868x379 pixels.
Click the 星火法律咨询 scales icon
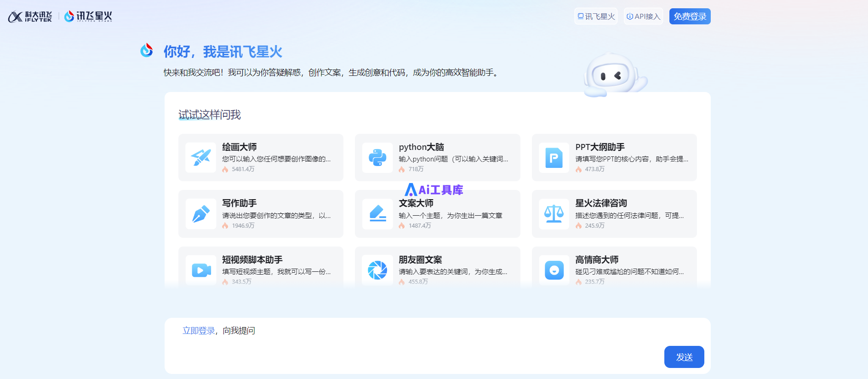(554, 214)
